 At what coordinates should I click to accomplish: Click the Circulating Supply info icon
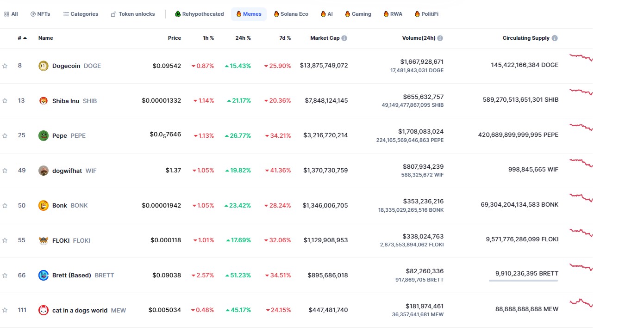pos(555,38)
